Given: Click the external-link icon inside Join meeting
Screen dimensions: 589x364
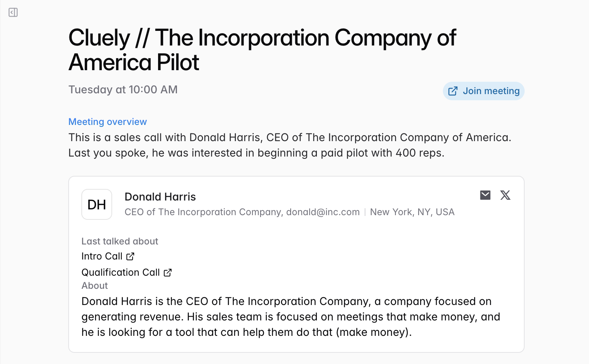Looking at the screenshot, I should click(x=453, y=91).
